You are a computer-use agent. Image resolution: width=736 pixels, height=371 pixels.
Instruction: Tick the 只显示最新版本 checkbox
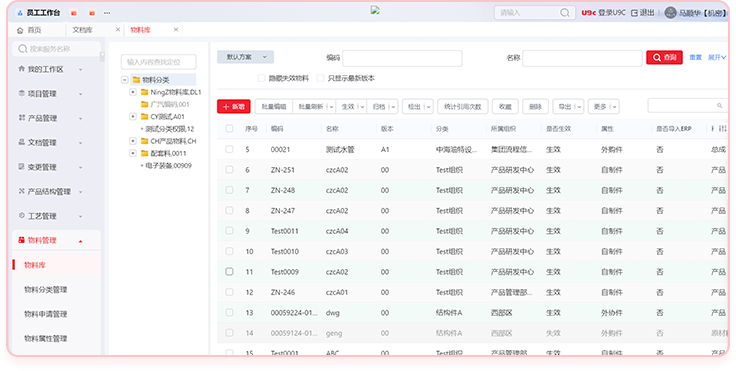click(321, 78)
